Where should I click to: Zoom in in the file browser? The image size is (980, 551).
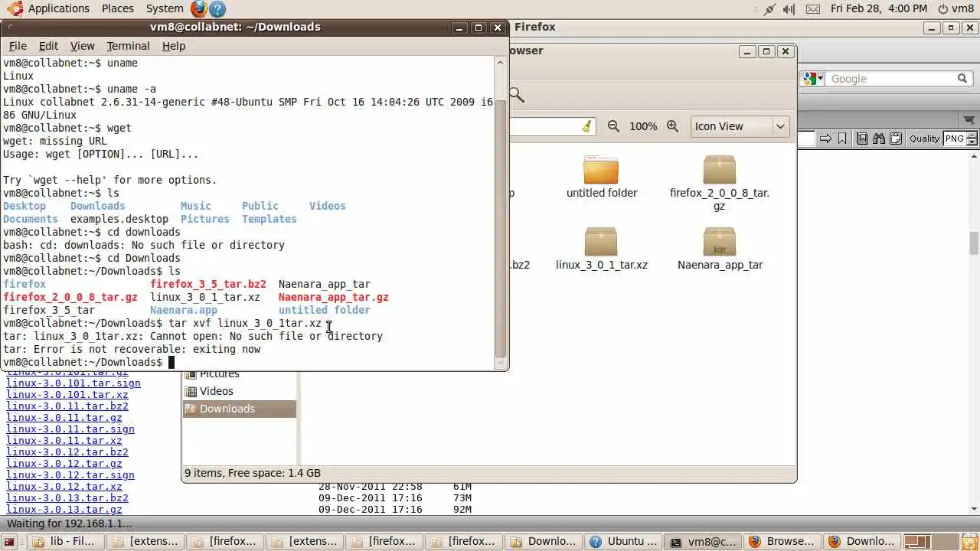click(673, 126)
